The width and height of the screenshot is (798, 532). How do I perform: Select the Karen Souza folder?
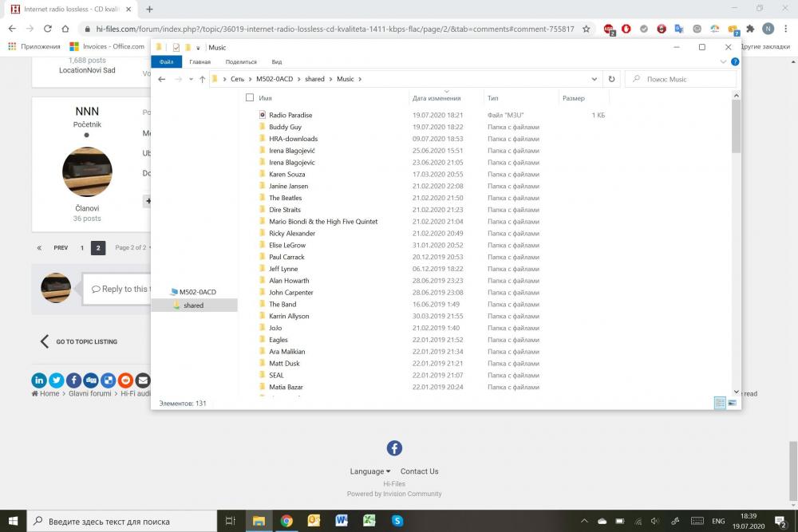287,174
